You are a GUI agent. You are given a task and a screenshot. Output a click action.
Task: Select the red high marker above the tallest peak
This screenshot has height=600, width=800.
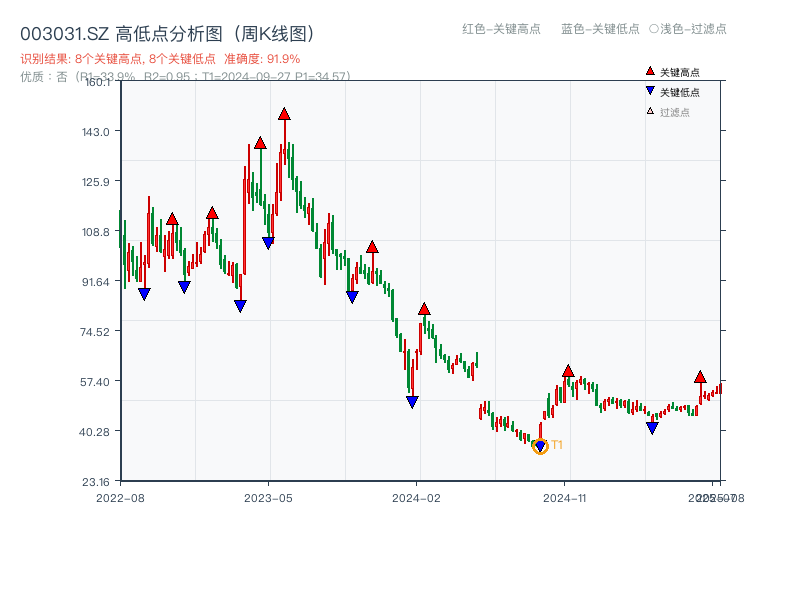[285, 114]
